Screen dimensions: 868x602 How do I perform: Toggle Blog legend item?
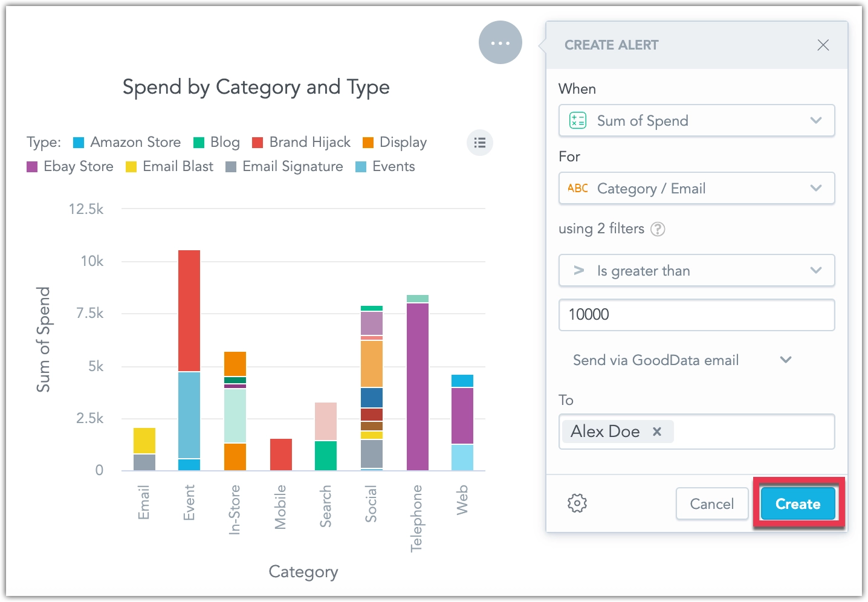[216, 142]
